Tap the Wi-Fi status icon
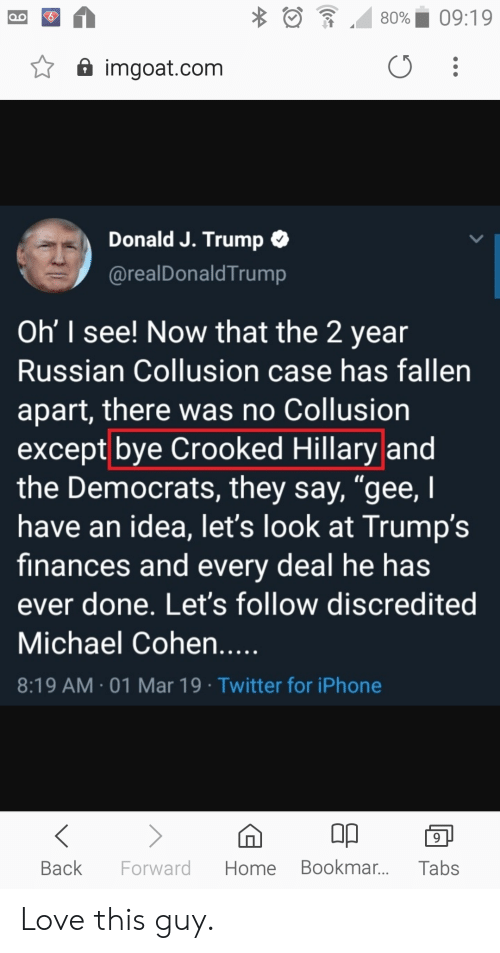 tap(327, 18)
